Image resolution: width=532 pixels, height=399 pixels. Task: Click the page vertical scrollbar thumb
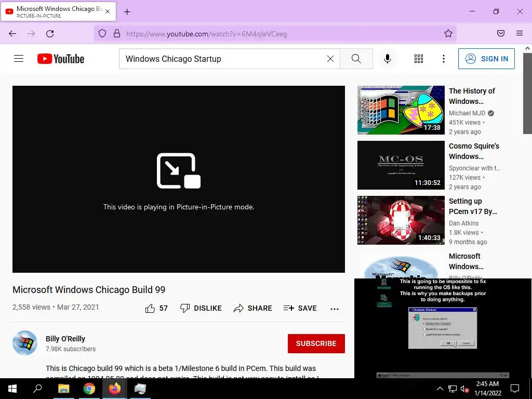[527, 94]
